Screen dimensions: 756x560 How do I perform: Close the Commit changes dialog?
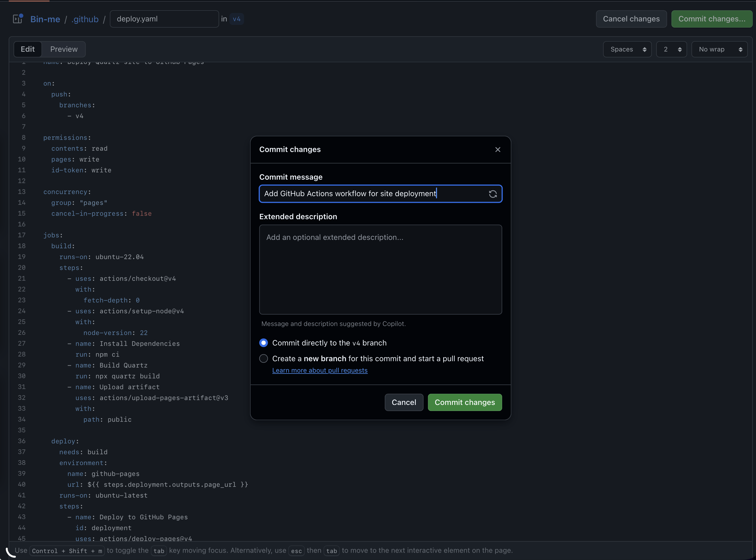(x=497, y=150)
